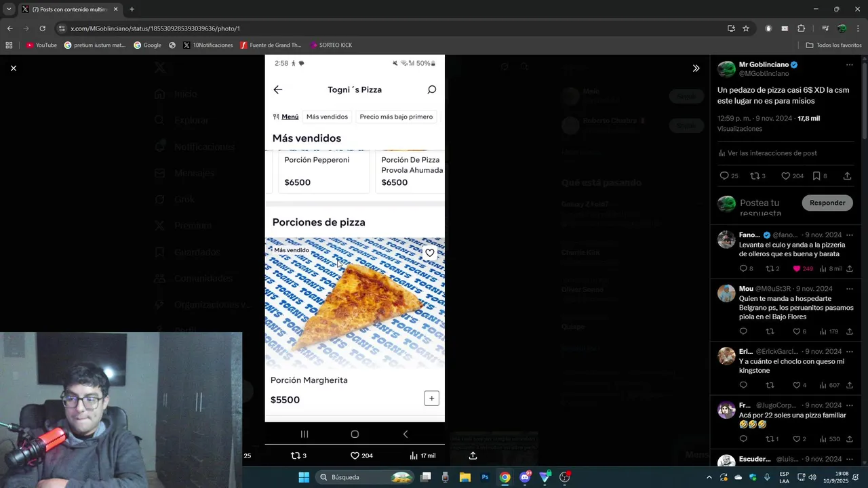The height and width of the screenshot is (488, 868).
Task: View the 17 mil views stat below photo
Action: pyautogui.click(x=422, y=455)
